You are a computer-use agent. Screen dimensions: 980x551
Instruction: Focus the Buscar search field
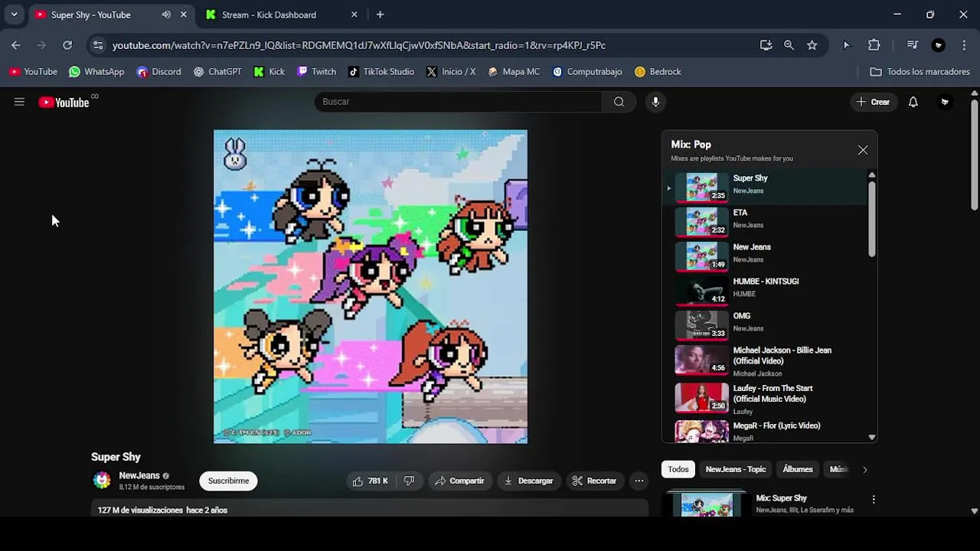click(x=458, y=102)
